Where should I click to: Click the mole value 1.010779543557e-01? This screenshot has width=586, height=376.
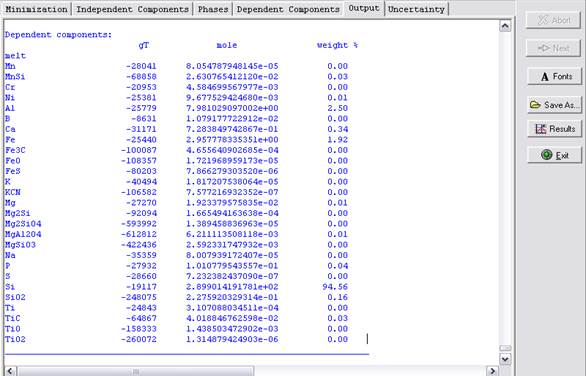pos(232,266)
